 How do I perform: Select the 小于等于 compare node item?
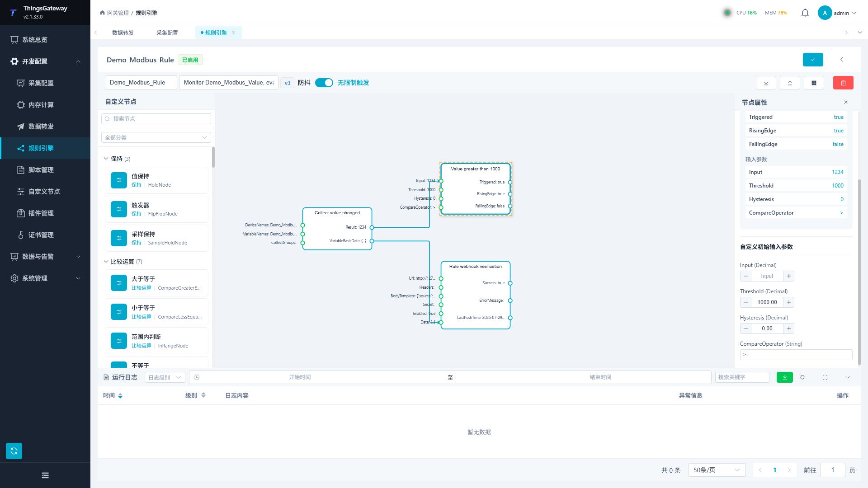(156, 312)
